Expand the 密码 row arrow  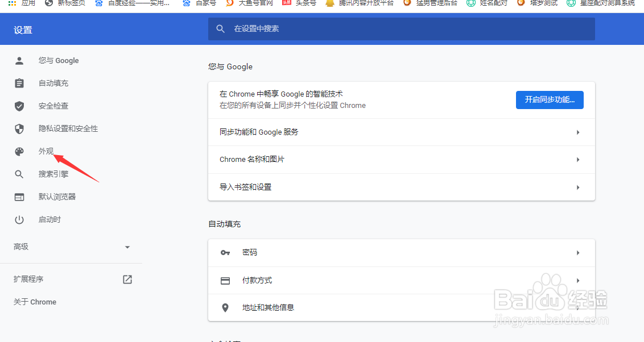point(578,253)
